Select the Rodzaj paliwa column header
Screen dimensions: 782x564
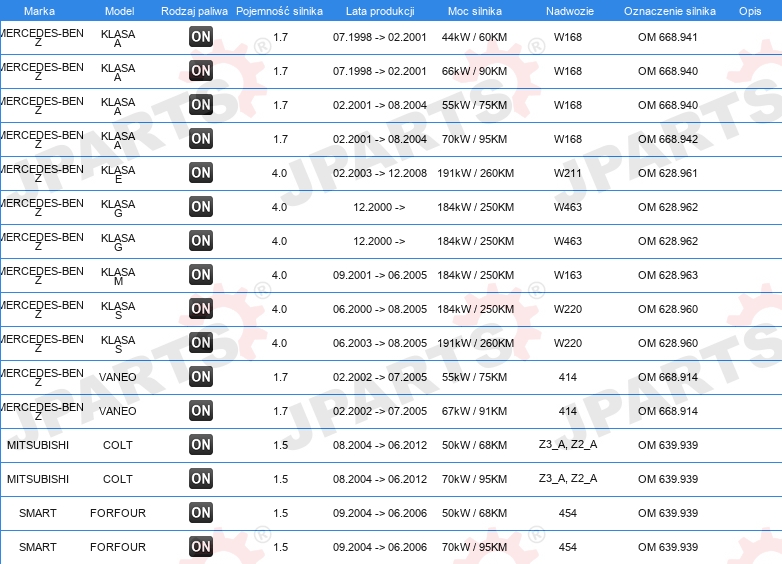(195, 11)
